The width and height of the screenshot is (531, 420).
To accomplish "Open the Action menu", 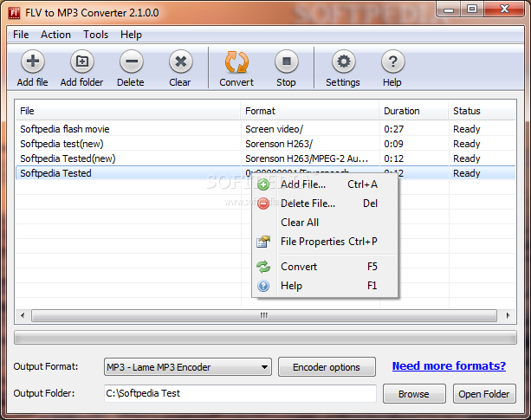I will pyautogui.click(x=56, y=35).
